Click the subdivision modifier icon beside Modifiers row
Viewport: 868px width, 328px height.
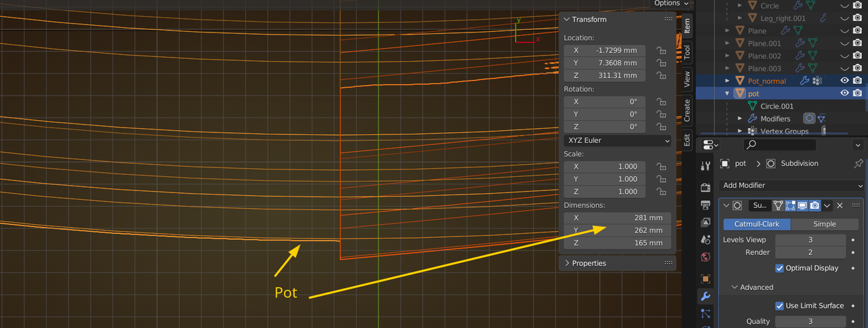click(808, 119)
